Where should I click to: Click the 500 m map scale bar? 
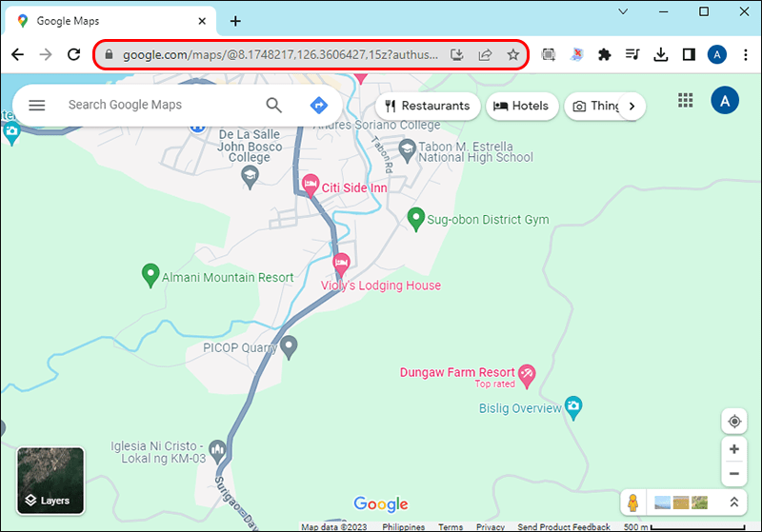[x=684, y=526]
